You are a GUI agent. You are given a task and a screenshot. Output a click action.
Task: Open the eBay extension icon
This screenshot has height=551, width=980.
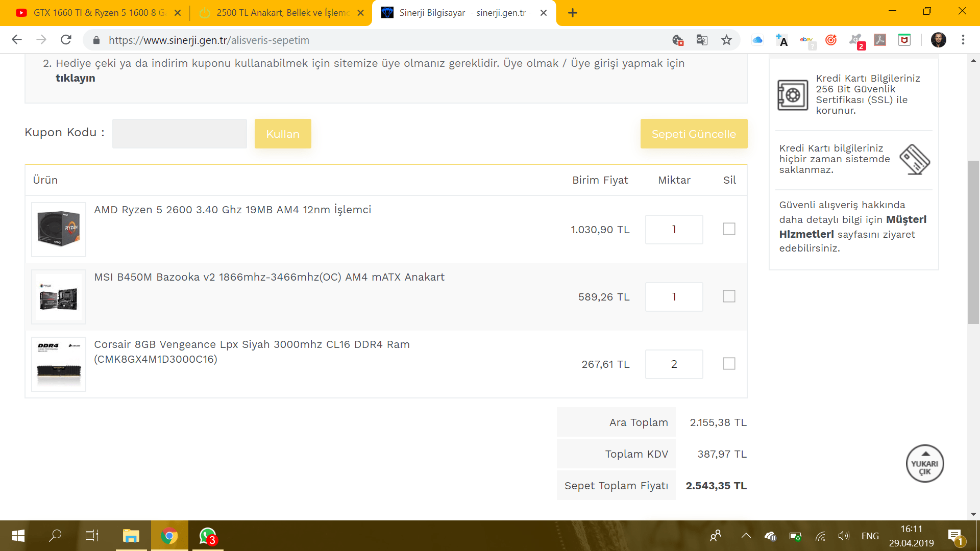click(807, 40)
